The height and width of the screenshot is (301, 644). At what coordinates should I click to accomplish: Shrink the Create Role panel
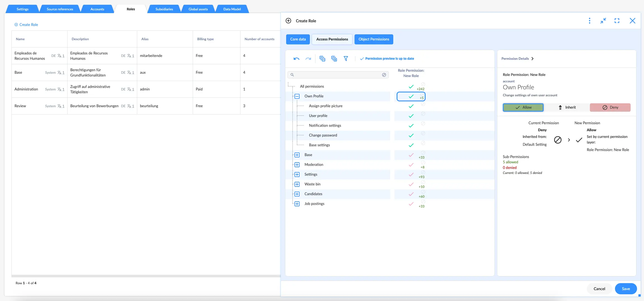603,21
